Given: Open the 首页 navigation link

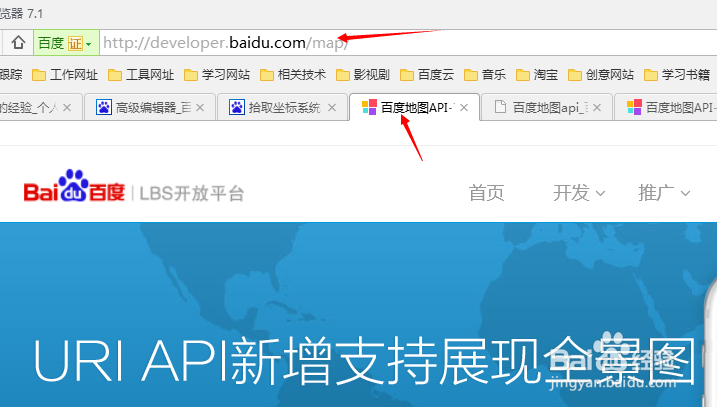Looking at the screenshot, I should [486, 193].
